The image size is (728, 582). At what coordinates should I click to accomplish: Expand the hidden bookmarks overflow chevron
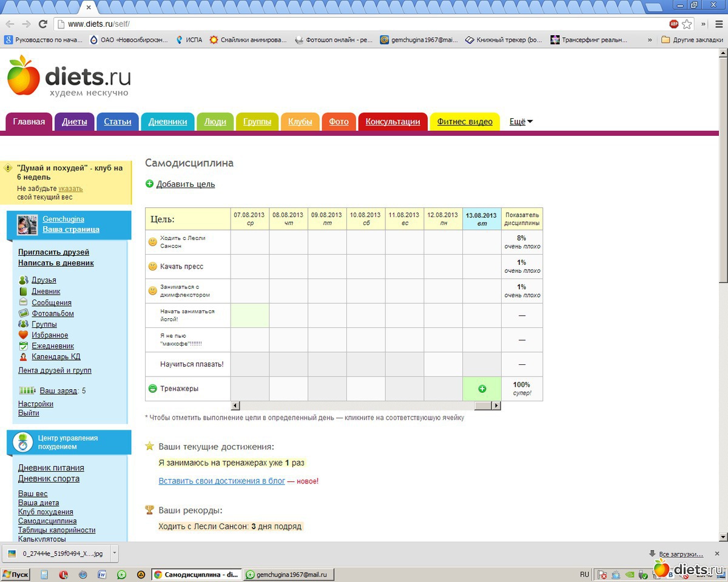[x=650, y=40]
